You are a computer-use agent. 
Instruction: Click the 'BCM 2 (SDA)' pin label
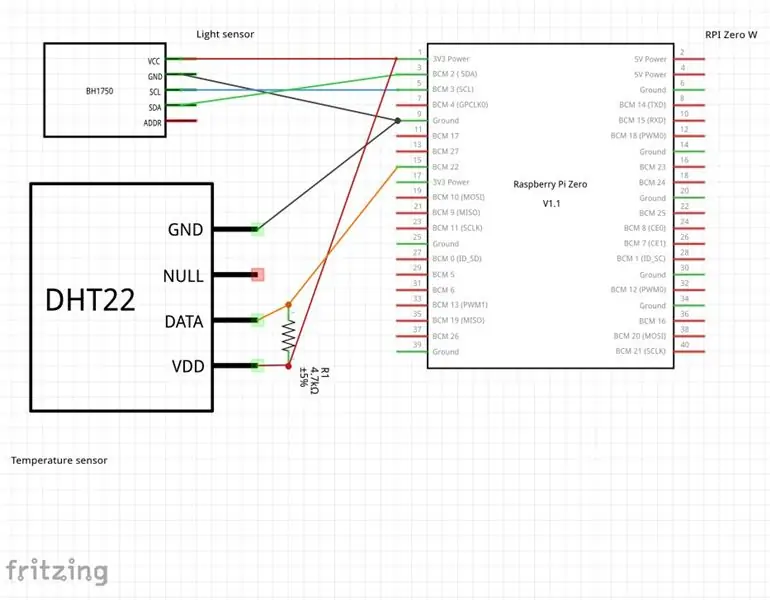click(454, 74)
